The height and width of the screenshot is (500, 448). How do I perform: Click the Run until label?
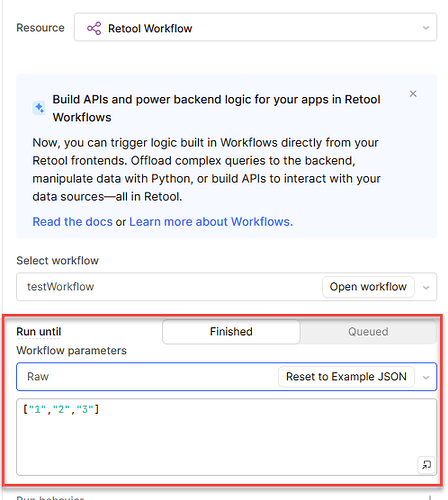pyautogui.click(x=39, y=332)
